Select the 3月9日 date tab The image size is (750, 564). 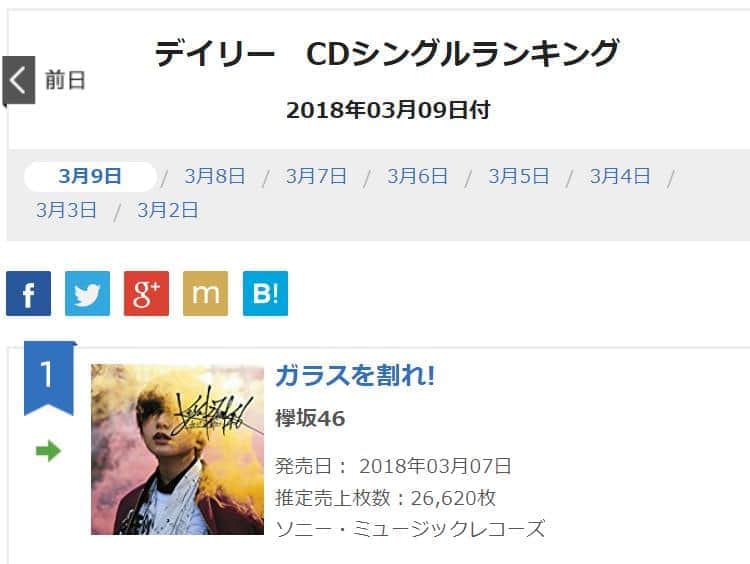90,177
